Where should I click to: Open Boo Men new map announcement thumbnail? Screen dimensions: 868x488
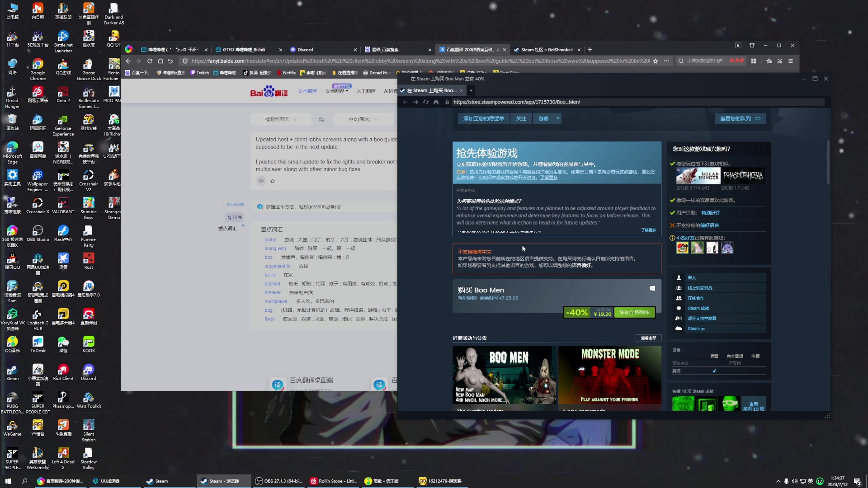(504, 375)
